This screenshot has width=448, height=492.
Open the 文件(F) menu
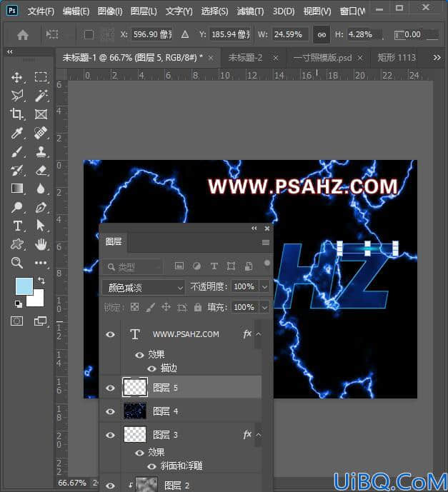[41, 11]
